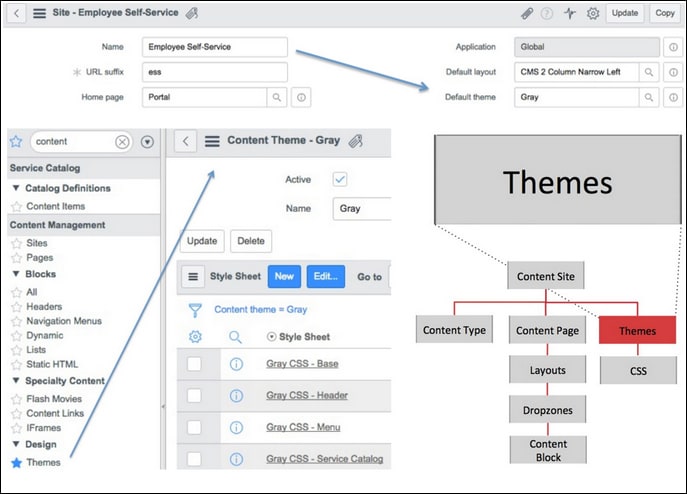Check the Gray CSS - Base row checkbox
The image size is (687, 494).
pos(194,364)
